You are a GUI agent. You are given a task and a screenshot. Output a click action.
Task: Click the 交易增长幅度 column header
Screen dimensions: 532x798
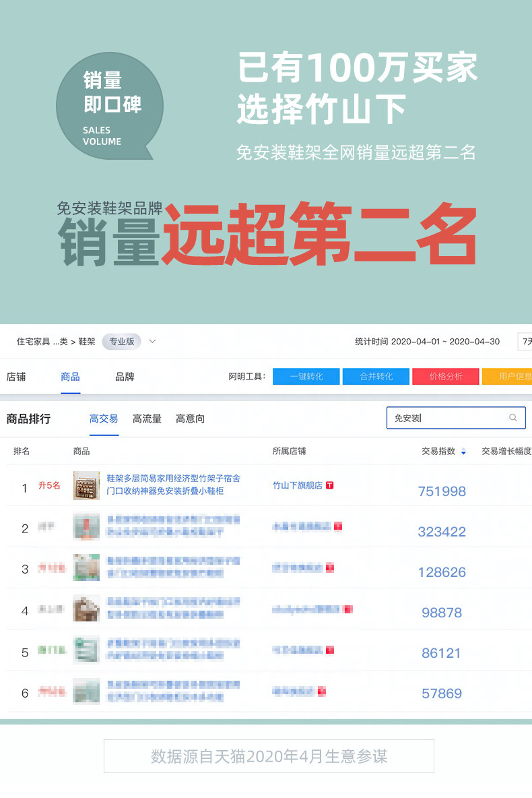click(506, 452)
